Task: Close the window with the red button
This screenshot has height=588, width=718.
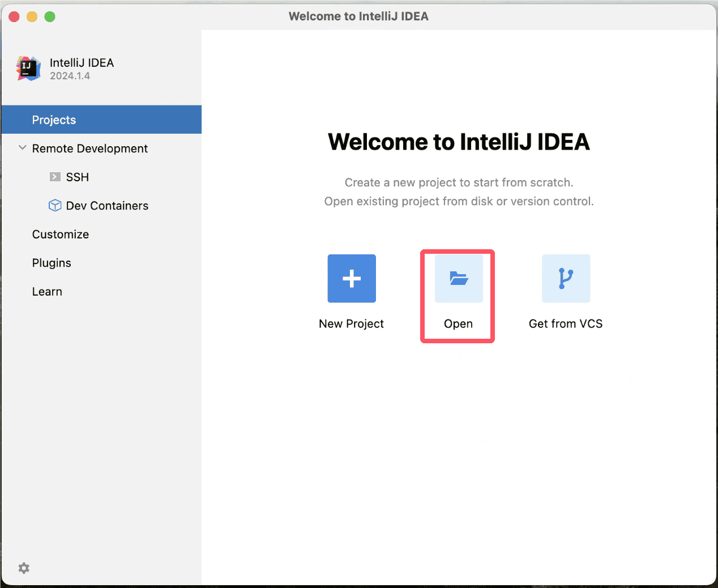Action: [14, 16]
